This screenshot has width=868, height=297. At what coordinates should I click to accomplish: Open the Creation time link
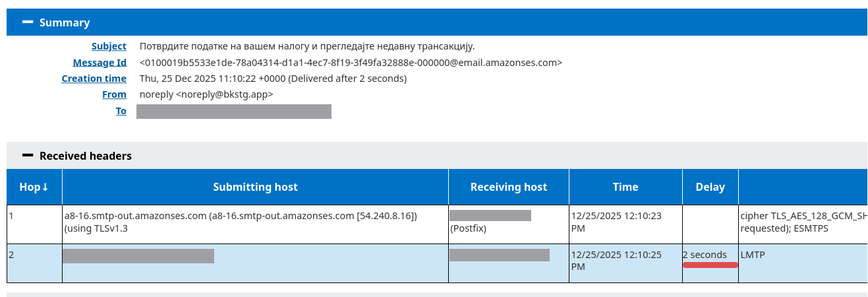pos(94,79)
